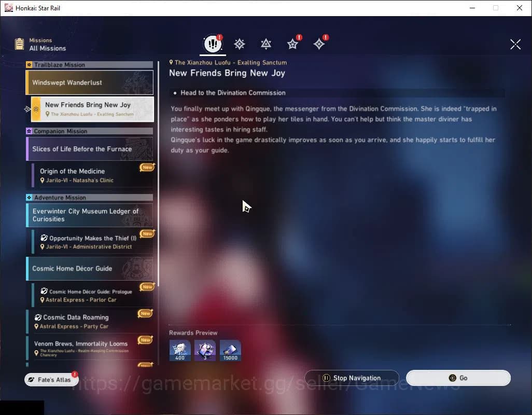Click the planet icon beside Cosmic Data Roaming
Screen dimensions: 532x415
click(38, 317)
